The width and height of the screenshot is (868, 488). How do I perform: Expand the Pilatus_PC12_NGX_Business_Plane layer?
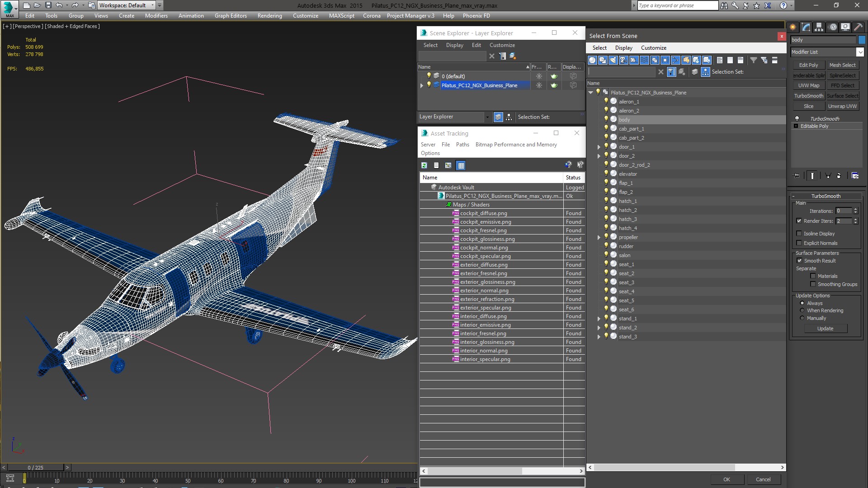pyautogui.click(x=422, y=85)
